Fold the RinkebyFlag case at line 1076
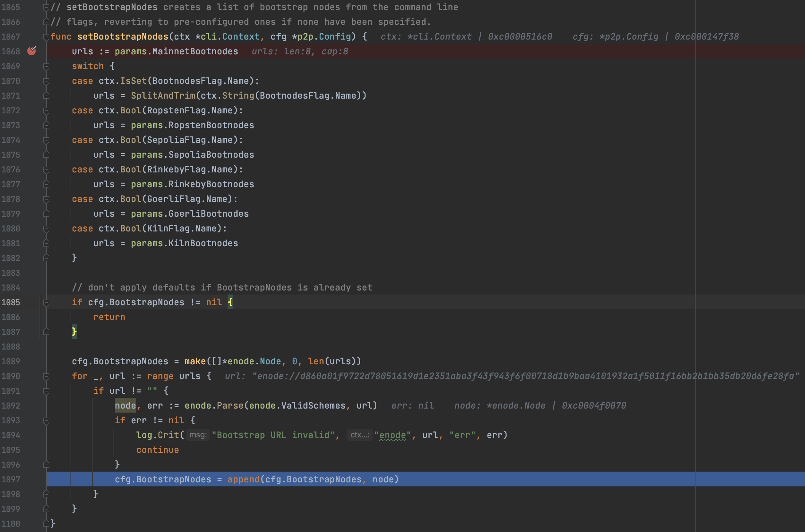This screenshot has height=532, width=805. 47,170
